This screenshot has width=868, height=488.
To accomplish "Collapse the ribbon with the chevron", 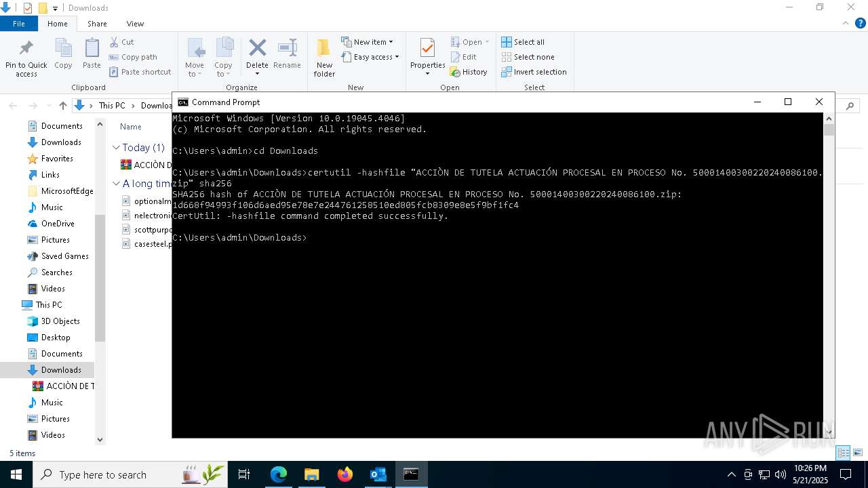I will [845, 23].
